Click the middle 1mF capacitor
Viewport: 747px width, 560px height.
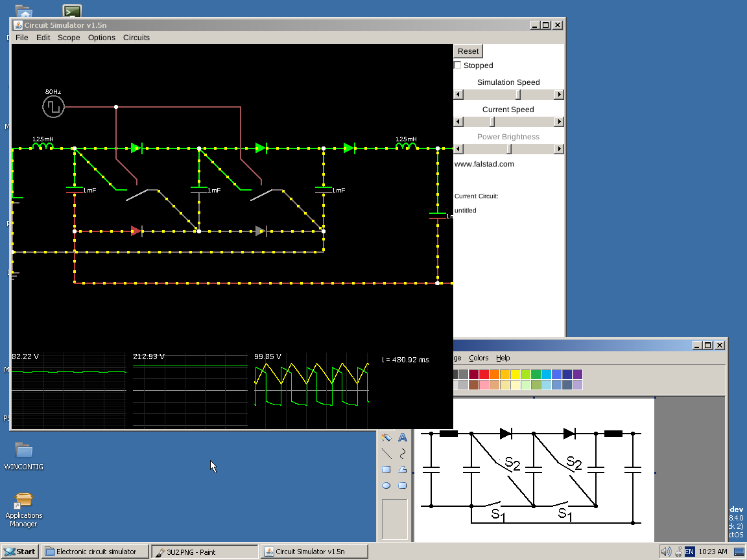coord(199,190)
